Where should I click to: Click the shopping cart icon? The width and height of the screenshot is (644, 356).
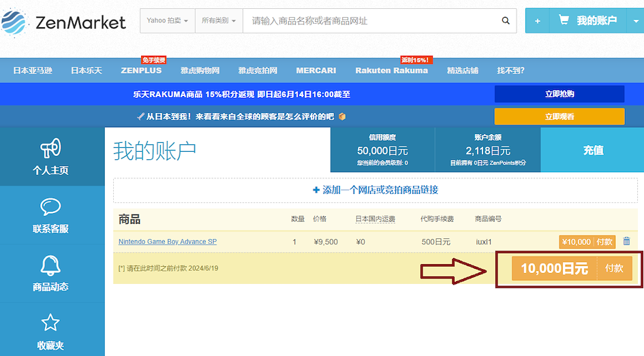pyautogui.click(x=564, y=20)
